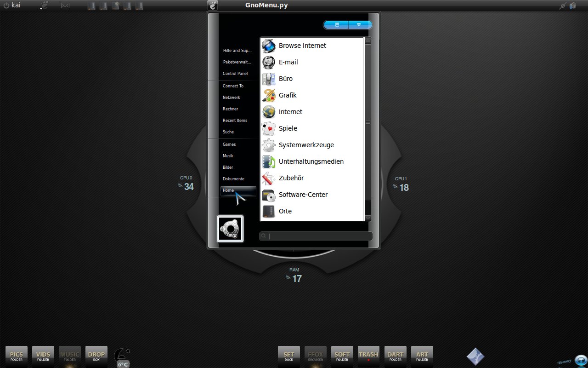Open the Orte entry
588x368 pixels.
click(312, 211)
